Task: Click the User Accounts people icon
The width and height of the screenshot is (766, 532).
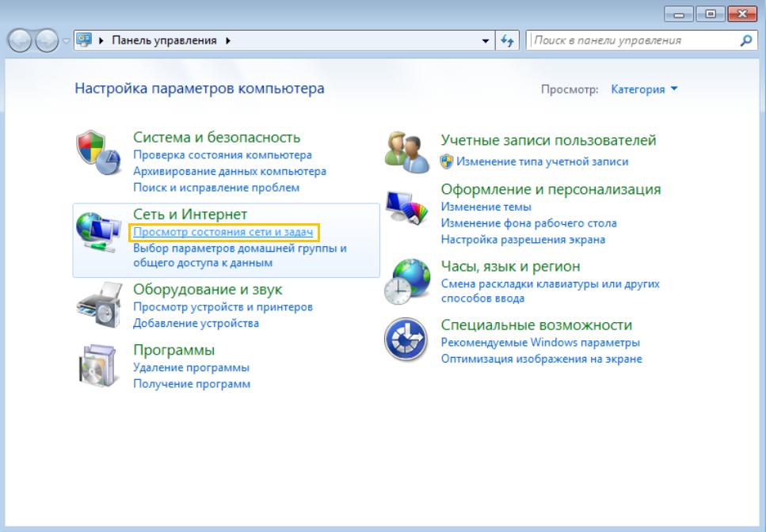Action: [x=406, y=149]
